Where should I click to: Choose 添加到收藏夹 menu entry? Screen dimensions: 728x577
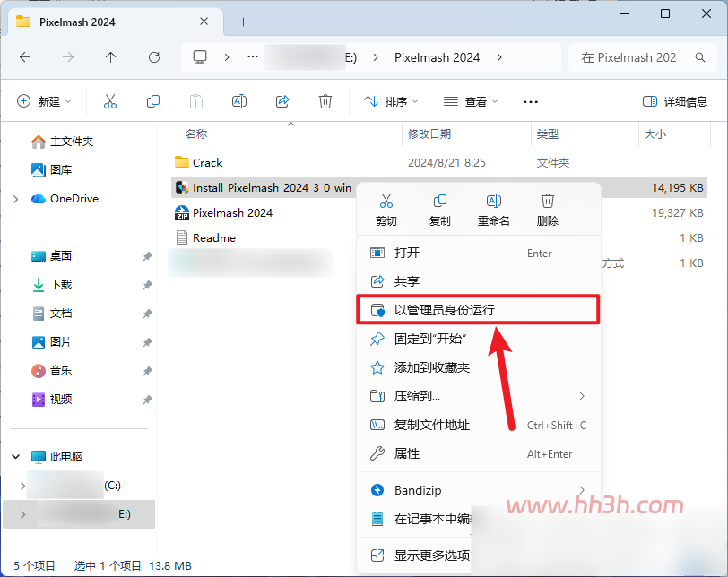point(478,367)
